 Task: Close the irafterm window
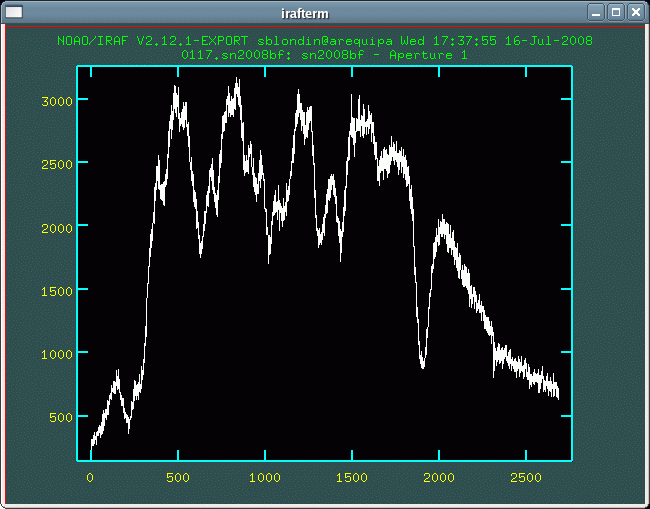tap(636, 12)
